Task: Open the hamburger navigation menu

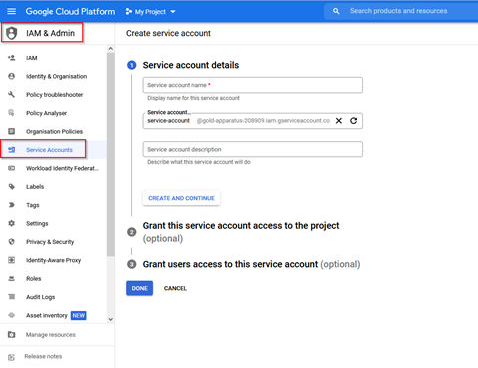Action: click(x=12, y=11)
